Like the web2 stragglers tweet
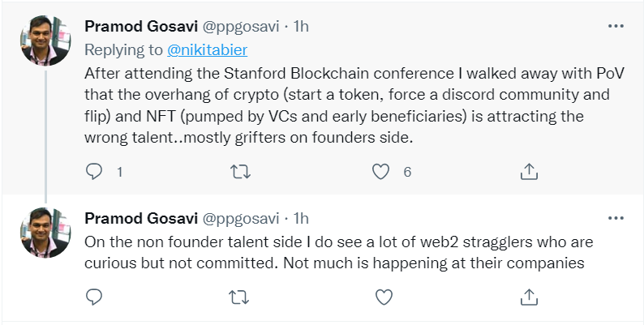This screenshot has width=644, height=325. [380, 296]
